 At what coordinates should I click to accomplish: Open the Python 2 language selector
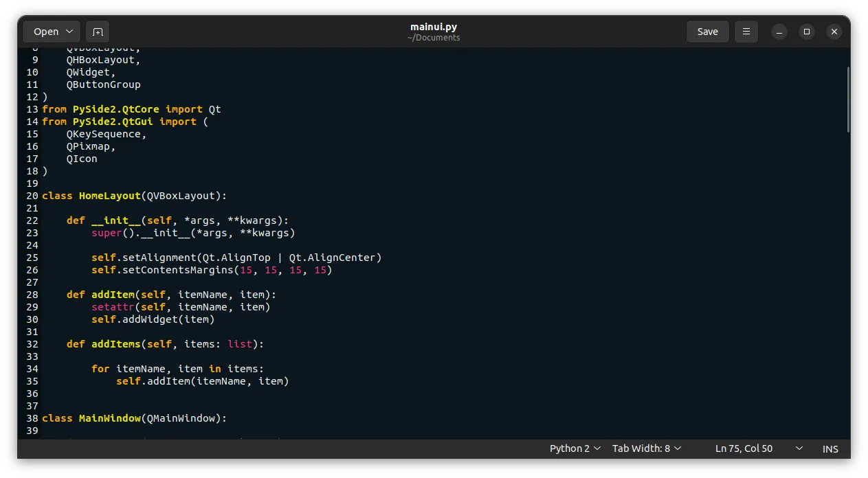point(575,448)
